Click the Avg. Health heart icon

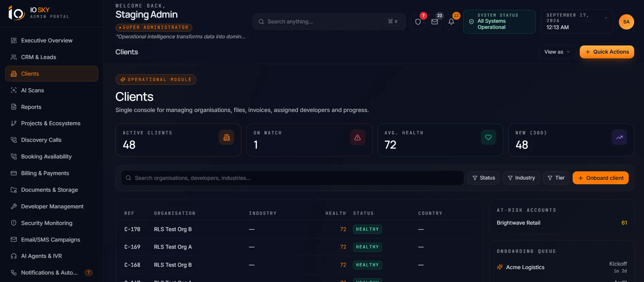[488, 137]
